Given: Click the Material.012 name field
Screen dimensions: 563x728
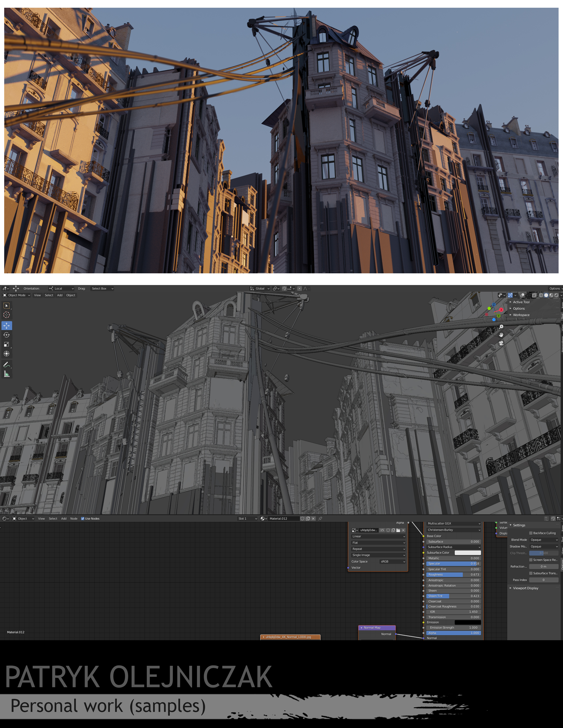Looking at the screenshot, I should (283, 518).
